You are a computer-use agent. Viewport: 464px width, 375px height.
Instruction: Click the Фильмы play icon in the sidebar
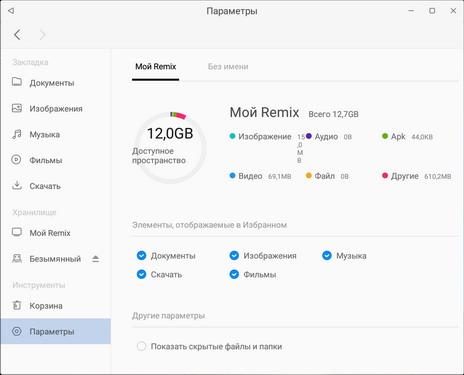pyautogui.click(x=16, y=160)
